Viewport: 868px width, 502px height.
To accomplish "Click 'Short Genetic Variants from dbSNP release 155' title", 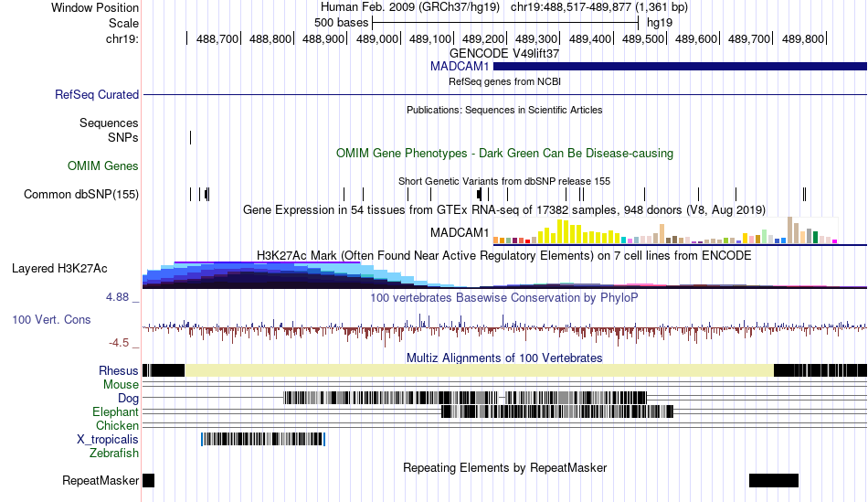I will pos(504,181).
